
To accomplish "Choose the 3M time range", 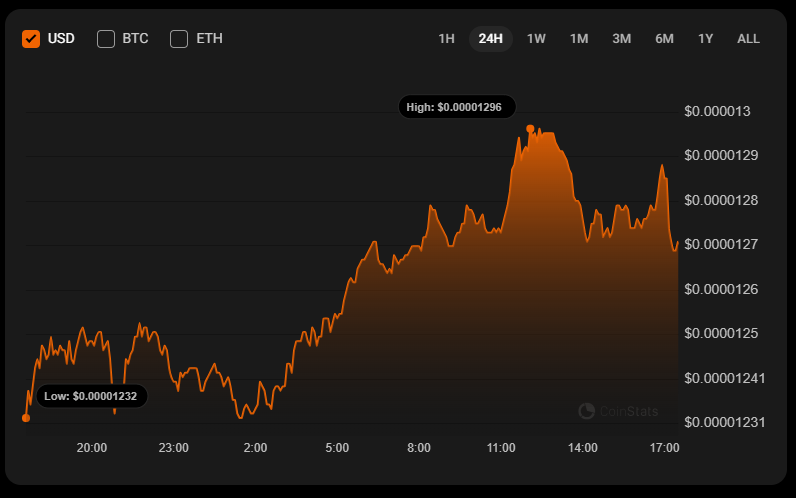I will [x=621, y=39].
